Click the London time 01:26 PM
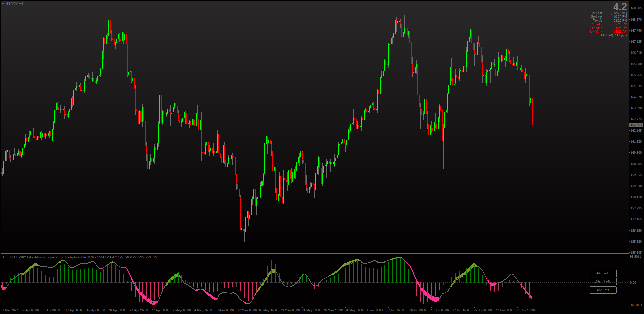The image size is (644, 314). coord(620,28)
